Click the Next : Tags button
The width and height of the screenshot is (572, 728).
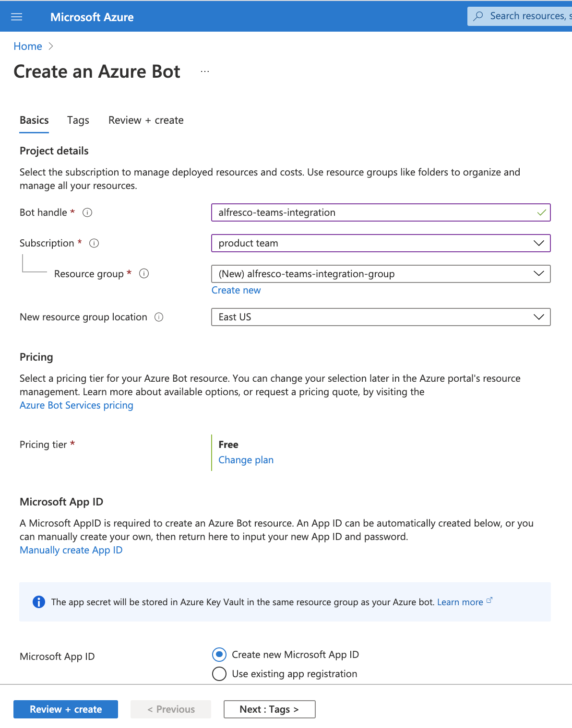point(269,709)
